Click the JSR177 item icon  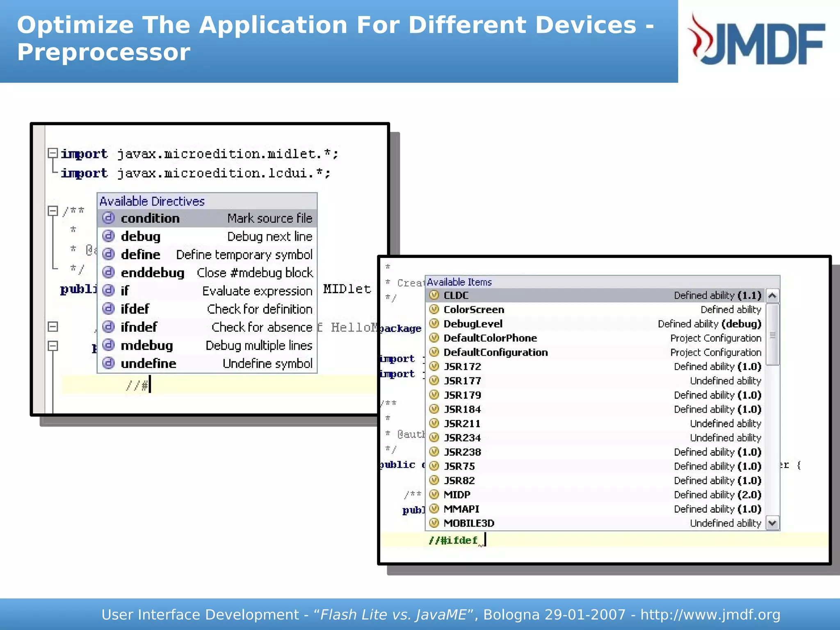point(434,381)
